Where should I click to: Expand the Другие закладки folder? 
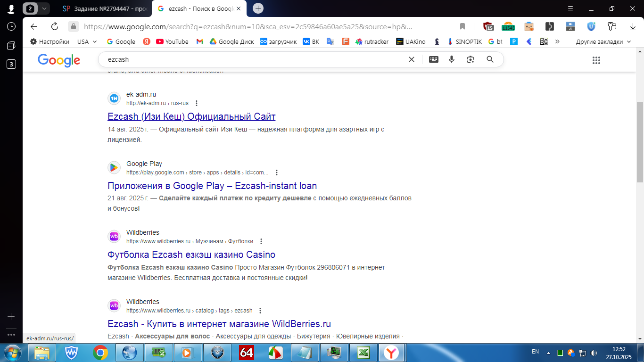click(603, 41)
